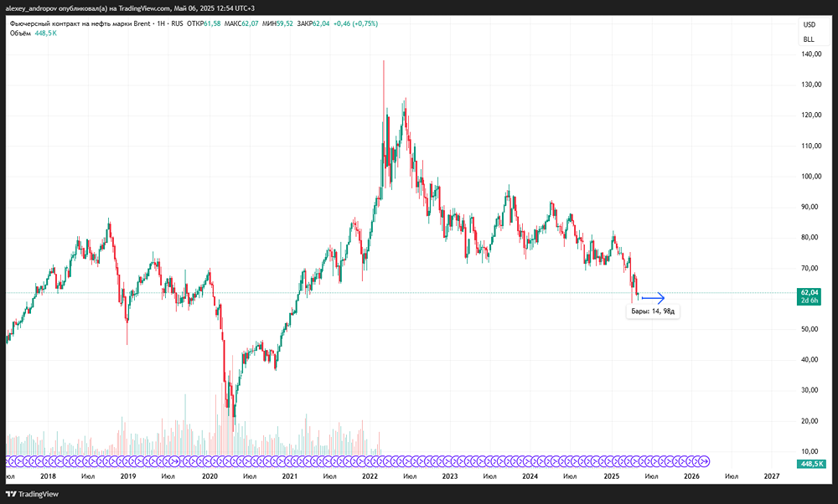
Task: Click the 448,5K volume axis label
Action: click(x=811, y=464)
